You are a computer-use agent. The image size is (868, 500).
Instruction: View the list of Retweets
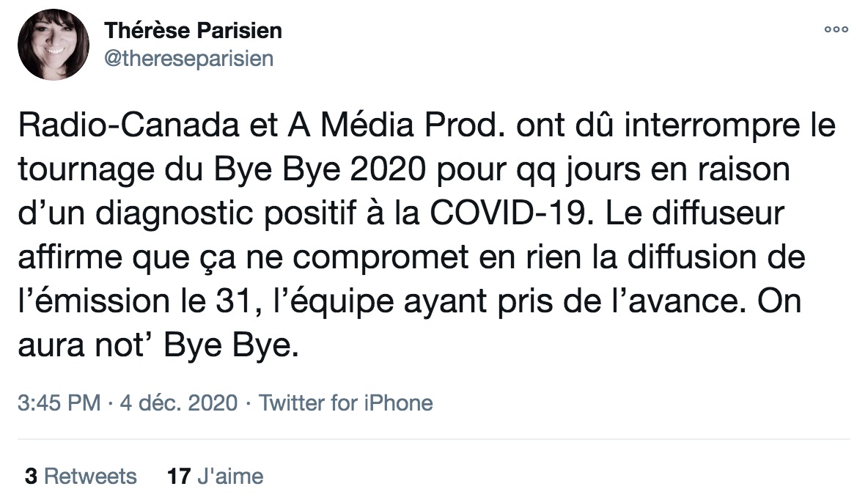(x=91, y=477)
